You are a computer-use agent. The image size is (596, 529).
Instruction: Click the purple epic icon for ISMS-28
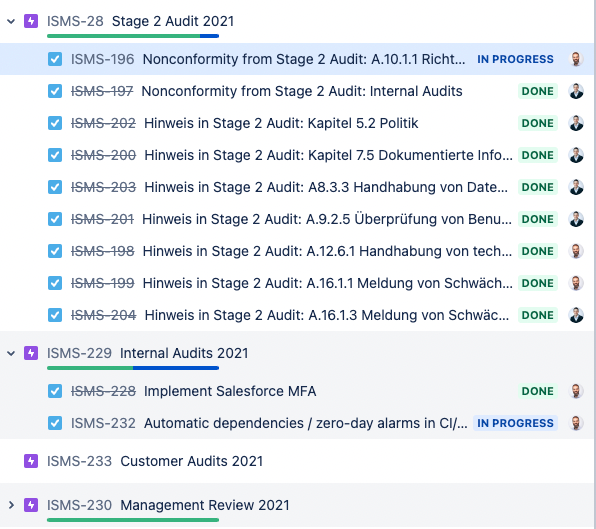pos(31,21)
